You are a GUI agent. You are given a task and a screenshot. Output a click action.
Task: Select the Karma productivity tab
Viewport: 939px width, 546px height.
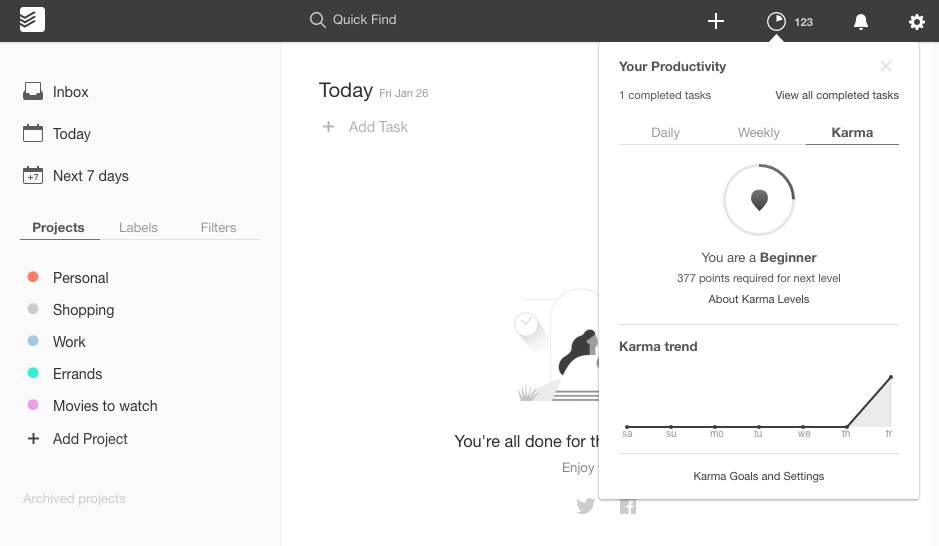click(852, 132)
